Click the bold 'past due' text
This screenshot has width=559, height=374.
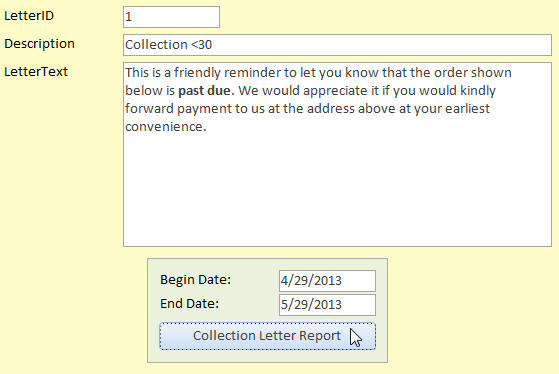[x=206, y=91]
